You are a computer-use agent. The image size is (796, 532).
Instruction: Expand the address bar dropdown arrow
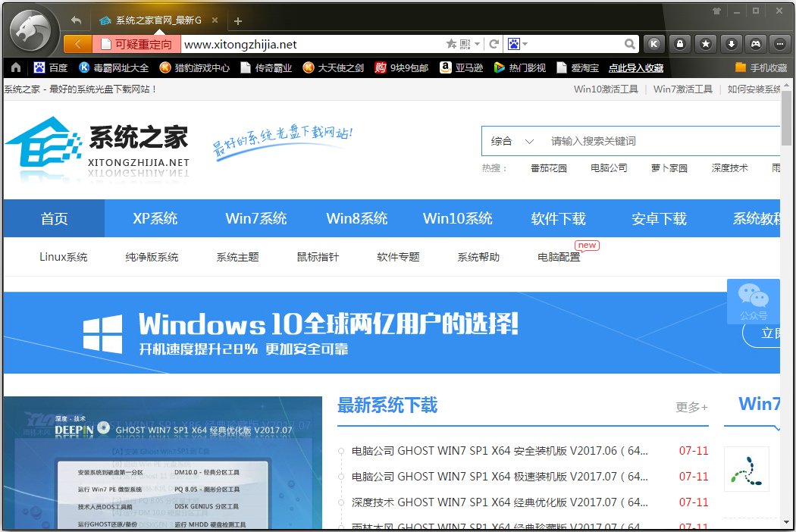pos(477,44)
